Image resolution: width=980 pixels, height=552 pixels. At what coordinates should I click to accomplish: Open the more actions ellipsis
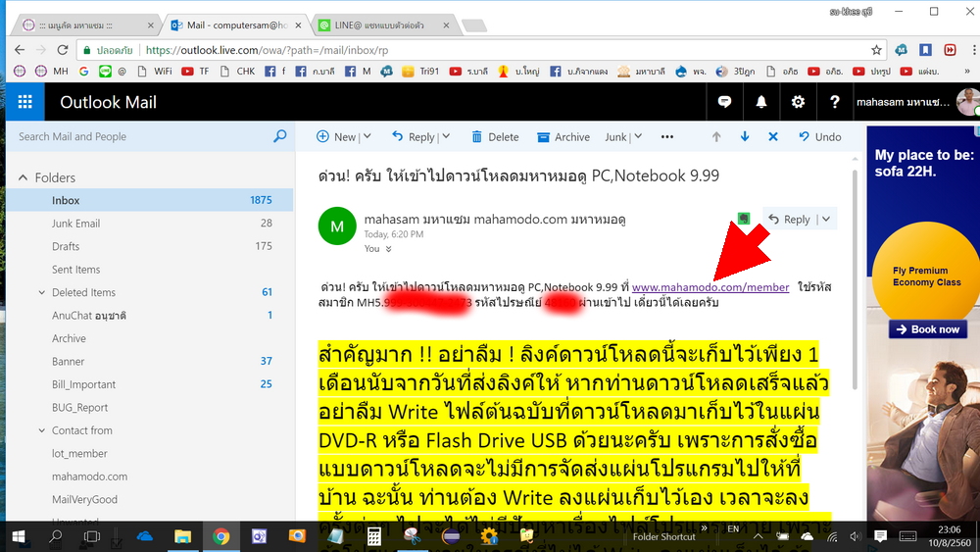tap(667, 137)
